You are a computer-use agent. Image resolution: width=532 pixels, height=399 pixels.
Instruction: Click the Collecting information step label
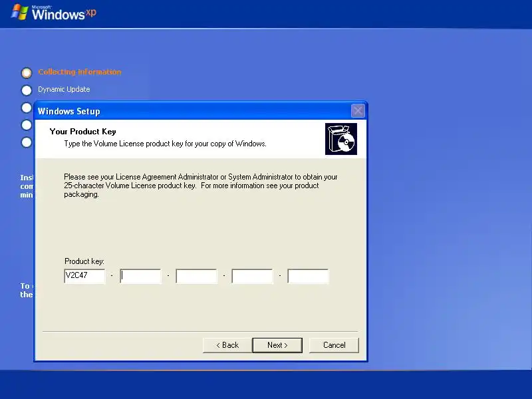80,72
